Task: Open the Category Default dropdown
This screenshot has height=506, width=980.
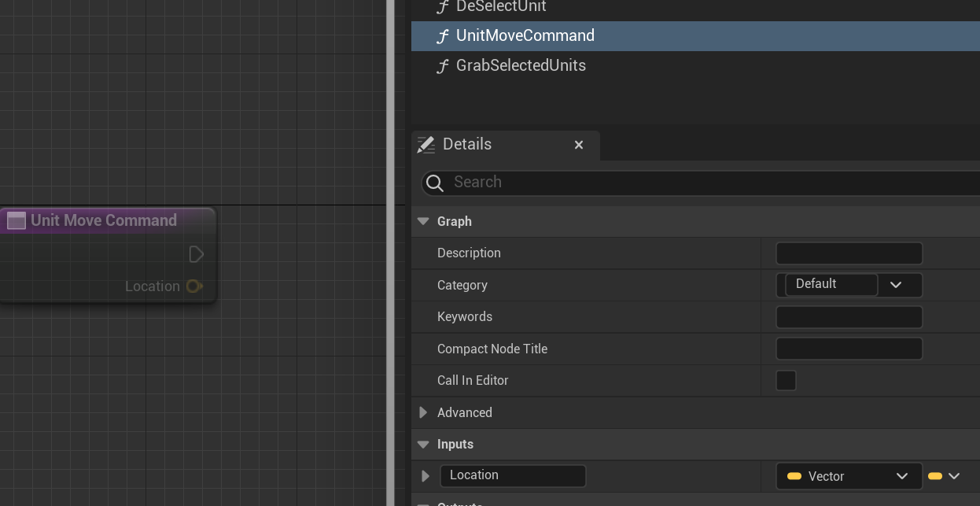Action: [x=896, y=285]
